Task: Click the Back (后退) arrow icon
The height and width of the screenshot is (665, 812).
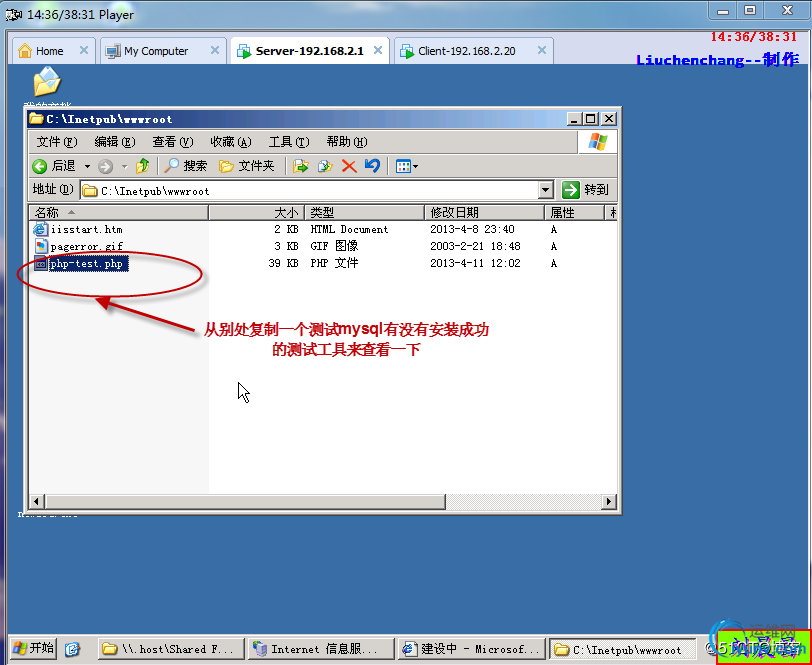Action: (39, 166)
